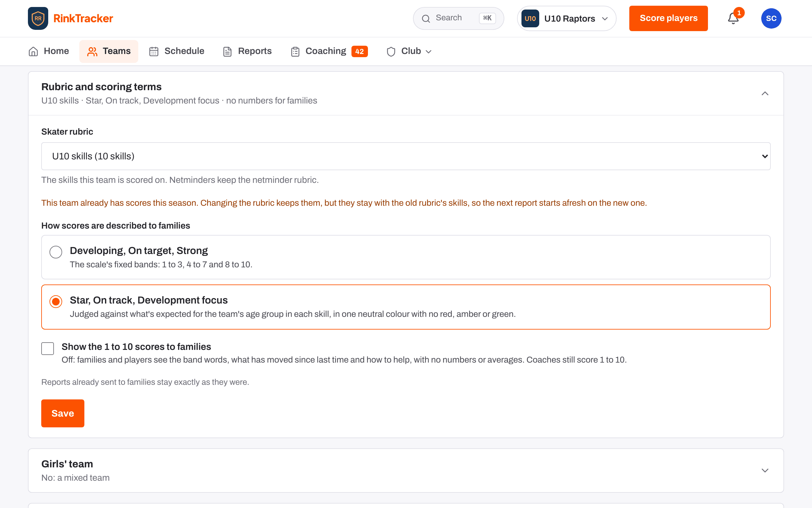Open the Reports tab
Screen dimensions: 812x508
tap(247, 51)
